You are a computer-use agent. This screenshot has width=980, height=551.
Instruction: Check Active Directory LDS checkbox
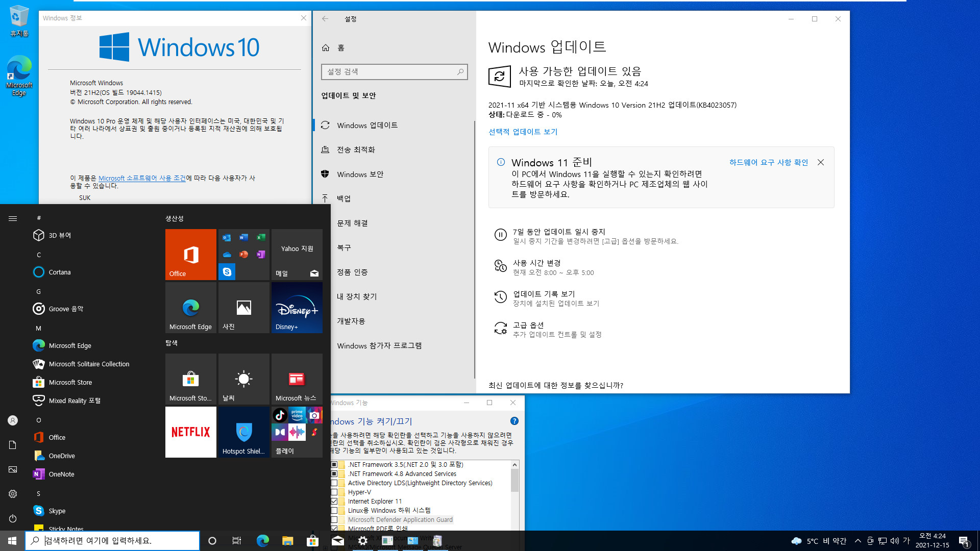334,483
